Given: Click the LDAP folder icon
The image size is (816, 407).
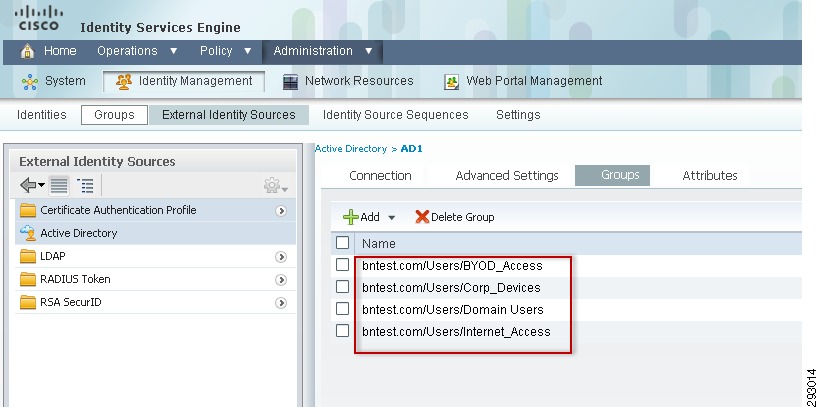Looking at the screenshot, I should pyautogui.click(x=28, y=256).
